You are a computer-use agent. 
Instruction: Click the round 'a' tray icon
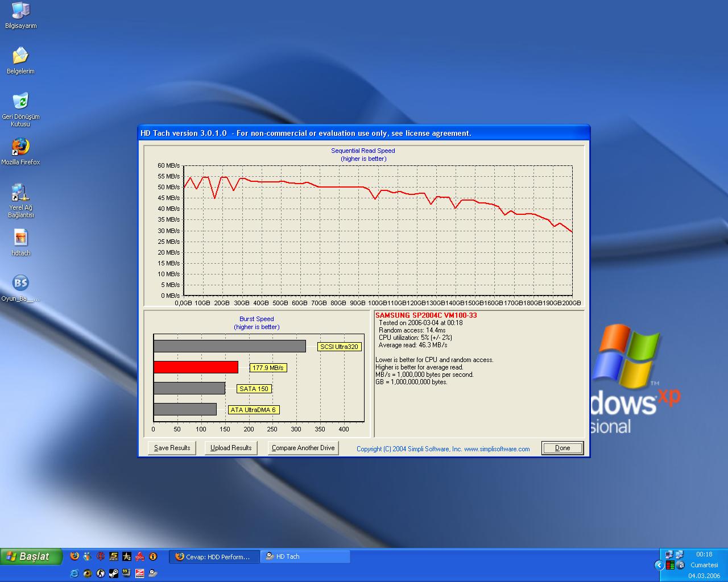(680, 565)
